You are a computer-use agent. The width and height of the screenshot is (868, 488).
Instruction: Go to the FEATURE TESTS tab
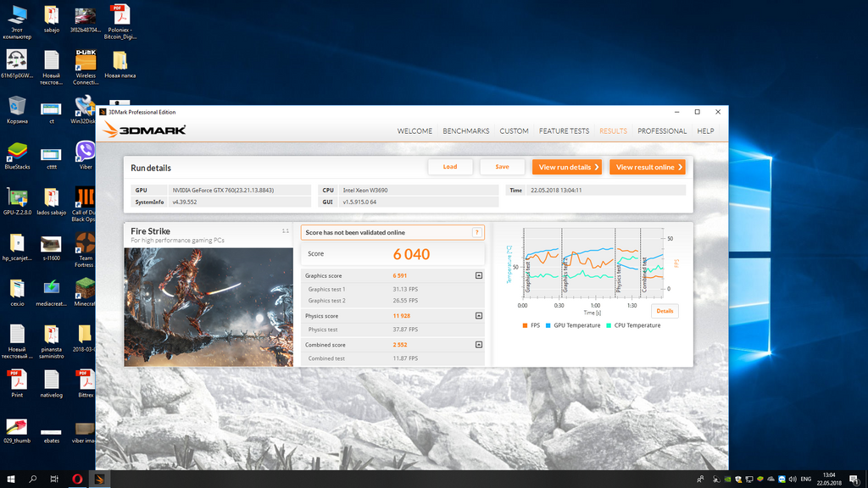[564, 131]
